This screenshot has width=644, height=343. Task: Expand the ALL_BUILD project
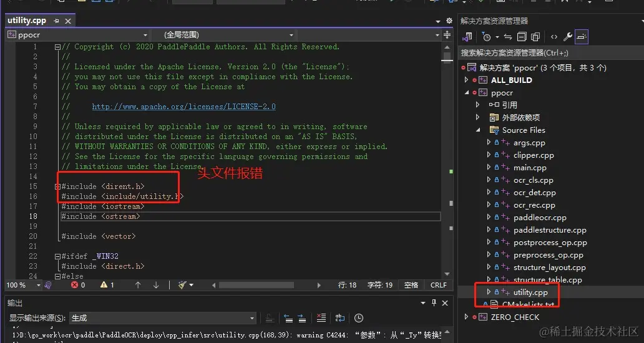tap(466, 80)
